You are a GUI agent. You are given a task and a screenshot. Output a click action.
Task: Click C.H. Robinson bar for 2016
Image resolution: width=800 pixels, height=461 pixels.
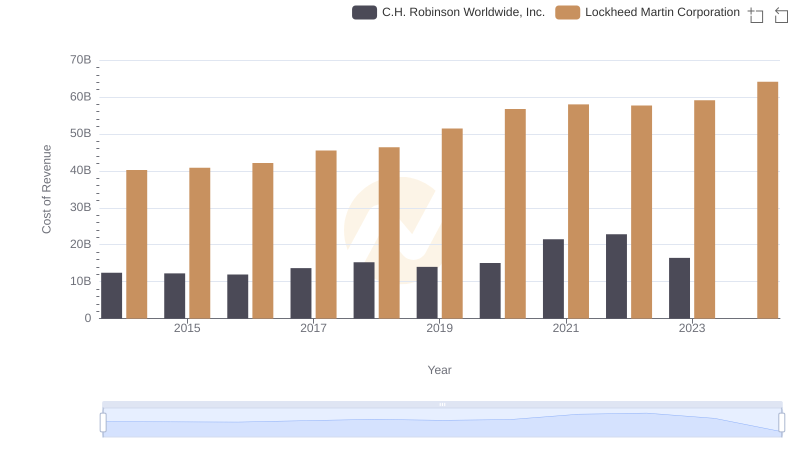click(238, 296)
